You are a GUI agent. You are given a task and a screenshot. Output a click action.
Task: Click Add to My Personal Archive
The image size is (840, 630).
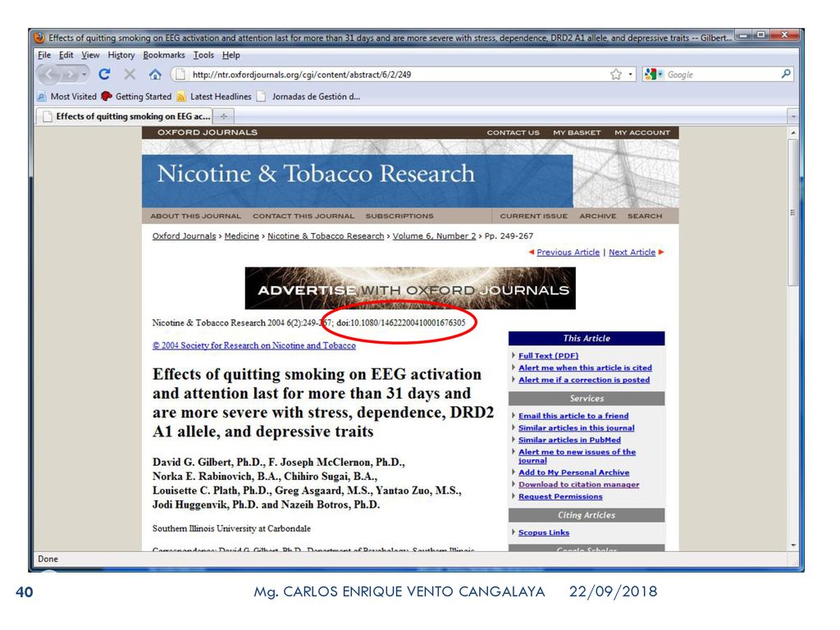point(573,472)
